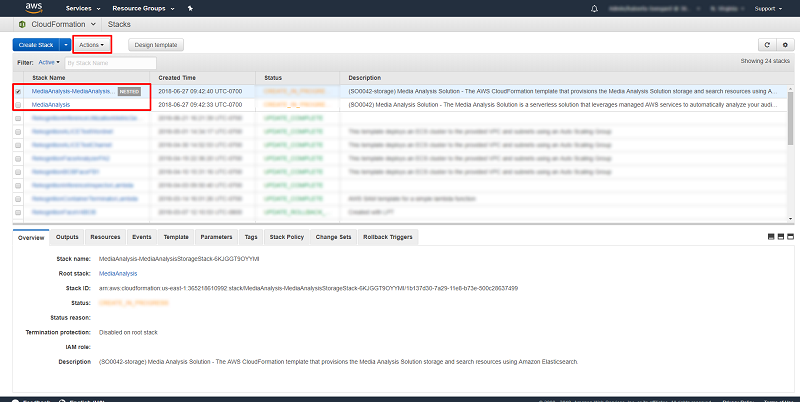The height and width of the screenshot is (402, 800).
Task: Expand the CloudFormation breadcrumb dropdown
Action: 93,24
